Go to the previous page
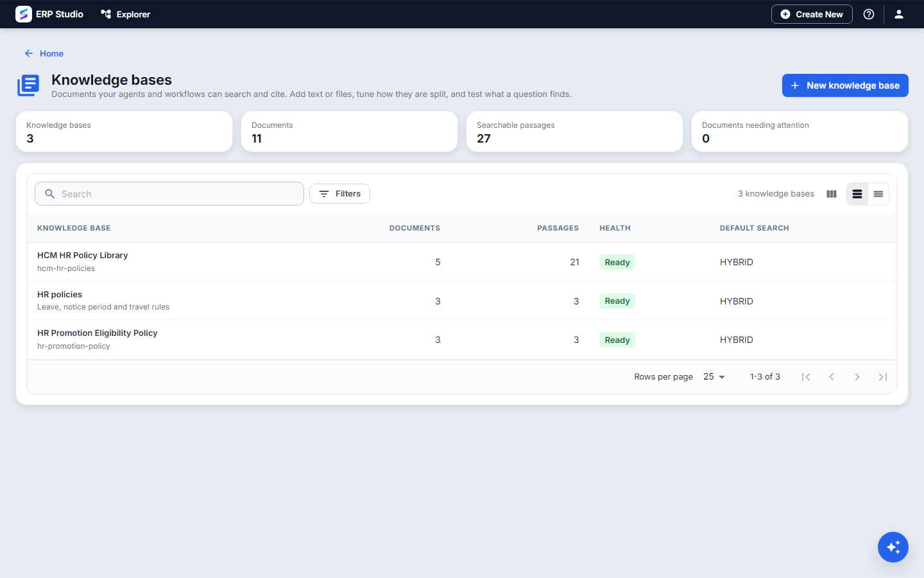The height and width of the screenshot is (578, 924). [x=832, y=377]
